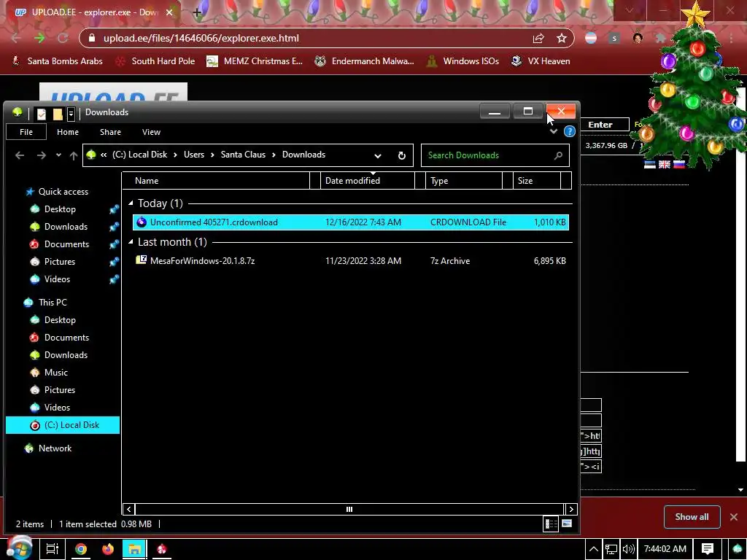Close Chrome downloads bar
The width and height of the screenshot is (747, 560).
coord(734,517)
